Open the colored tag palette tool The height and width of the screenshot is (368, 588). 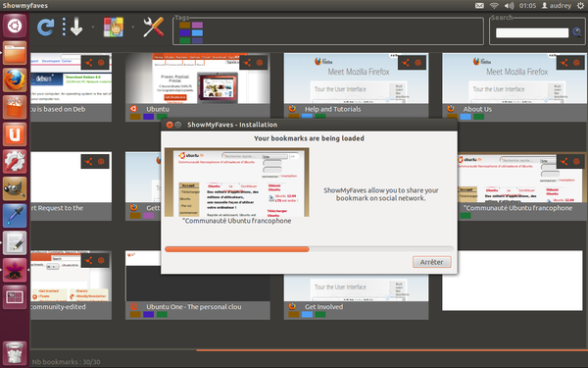(114, 27)
